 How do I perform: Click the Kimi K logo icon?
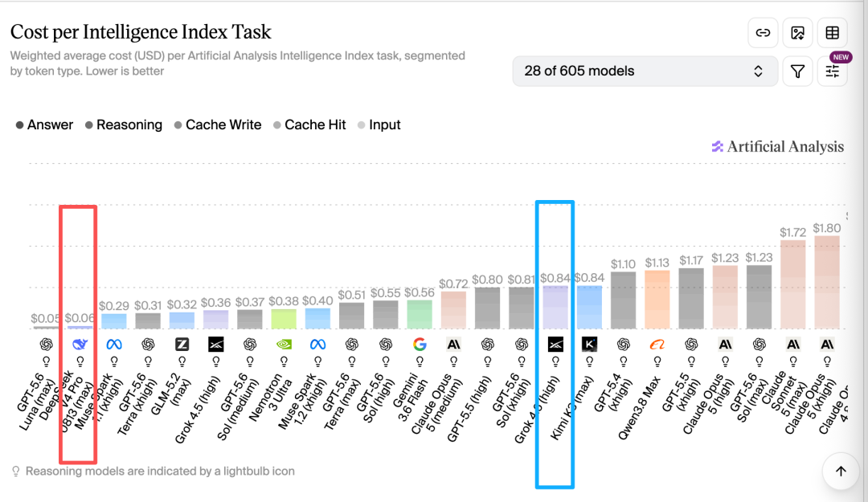pos(590,345)
